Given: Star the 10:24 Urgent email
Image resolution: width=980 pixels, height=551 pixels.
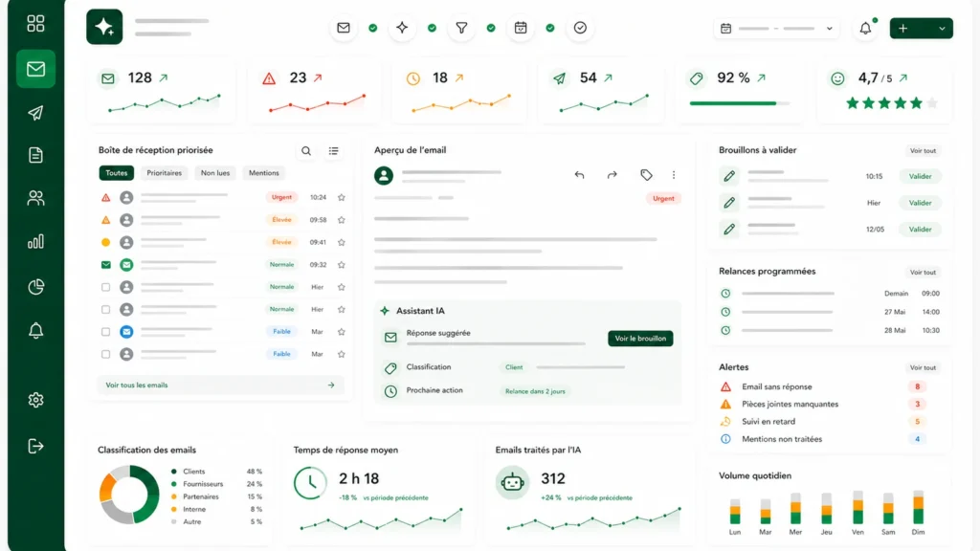Looking at the screenshot, I should 342,197.
